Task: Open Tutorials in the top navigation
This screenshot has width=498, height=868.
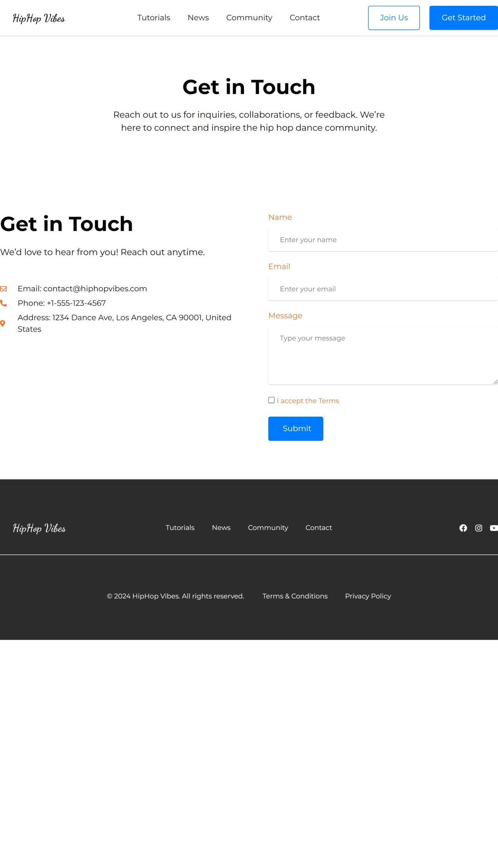Action: (x=154, y=18)
